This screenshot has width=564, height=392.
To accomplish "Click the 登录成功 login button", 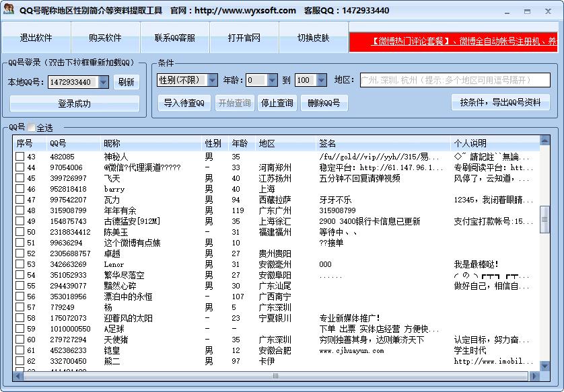I will coord(75,104).
